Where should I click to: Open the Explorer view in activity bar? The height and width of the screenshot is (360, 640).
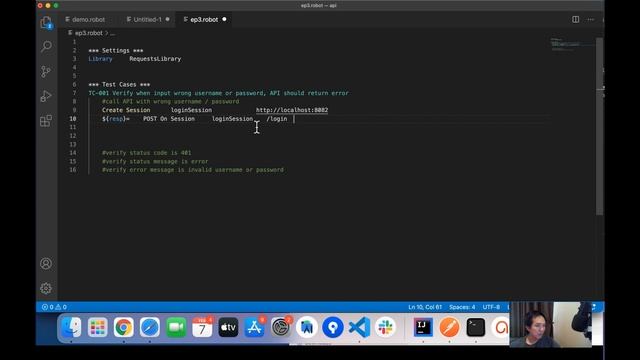pyautogui.click(x=46, y=22)
